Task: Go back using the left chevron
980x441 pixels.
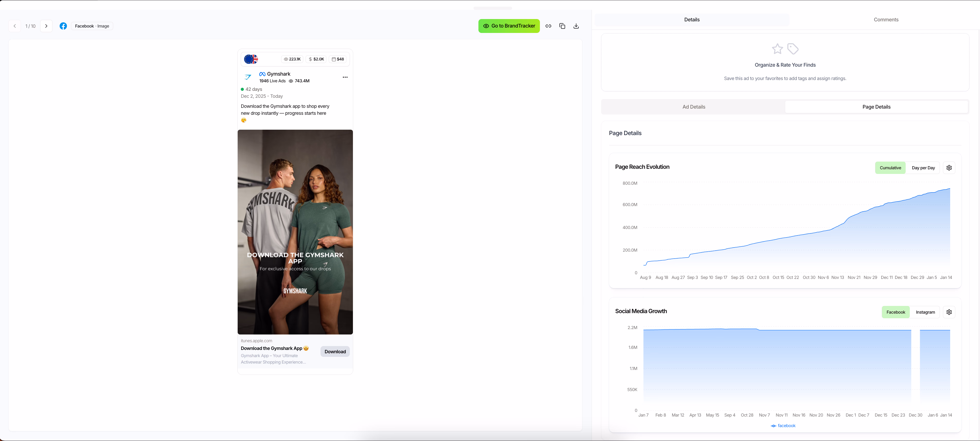Action: pyautogui.click(x=14, y=26)
